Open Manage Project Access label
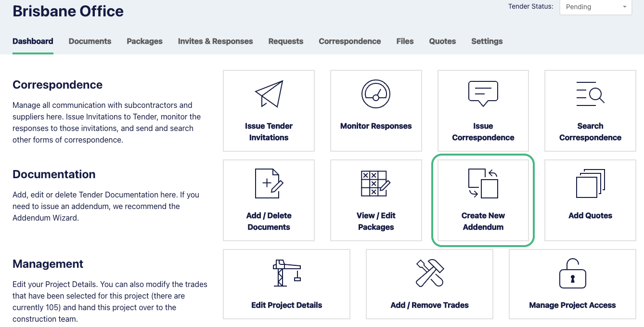The width and height of the screenshot is (644, 327). tap(572, 305)
